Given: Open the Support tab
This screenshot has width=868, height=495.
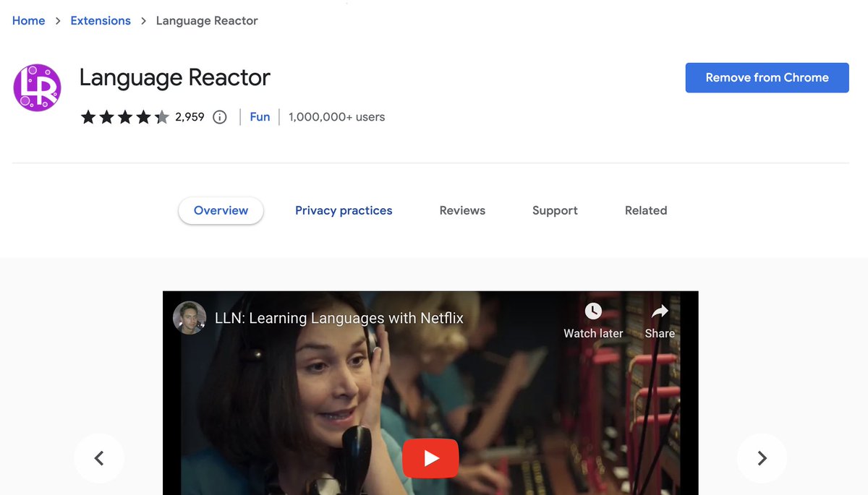Looking at the screenshot, I should point(555,210).
